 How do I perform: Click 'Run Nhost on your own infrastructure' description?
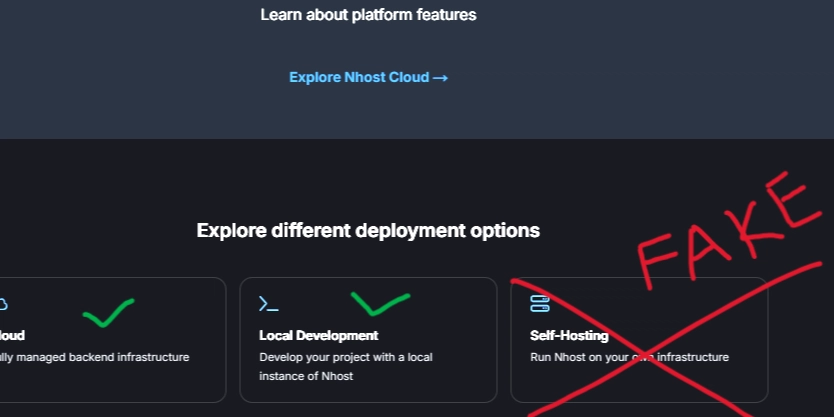tap(629, 357)
